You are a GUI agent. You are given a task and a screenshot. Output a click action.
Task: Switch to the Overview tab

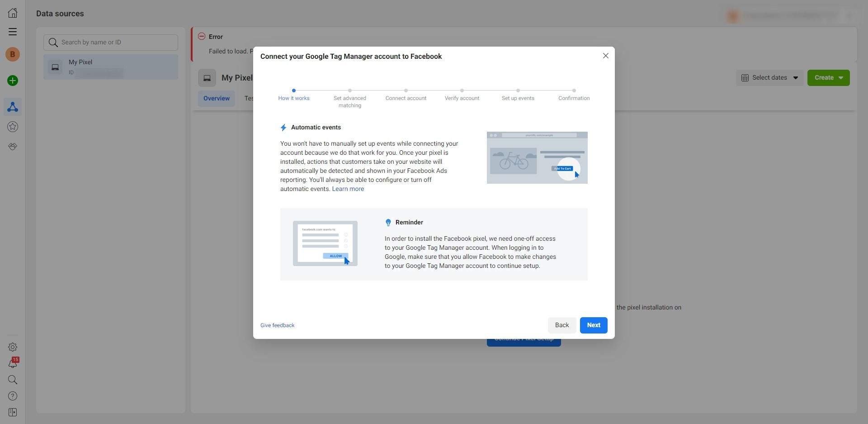[x=217, y=98]
